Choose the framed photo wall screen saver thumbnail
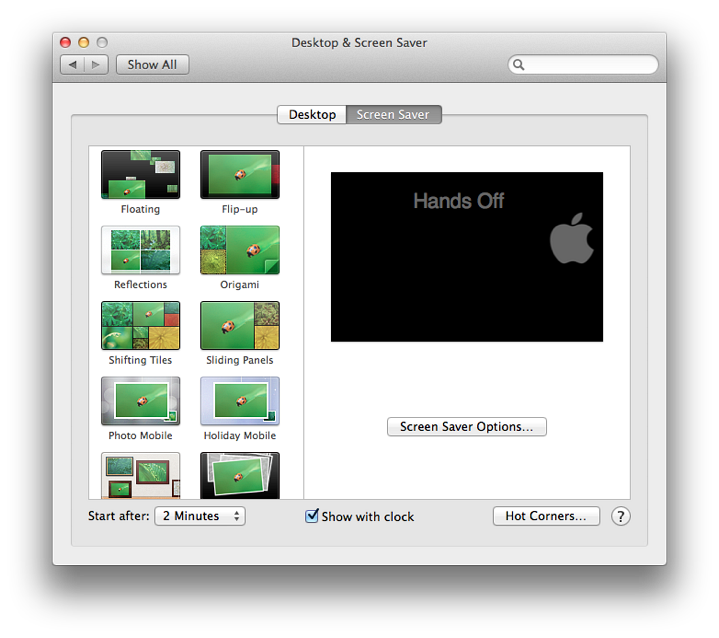The height and width of the screenshot is (638, 719). 140,475
